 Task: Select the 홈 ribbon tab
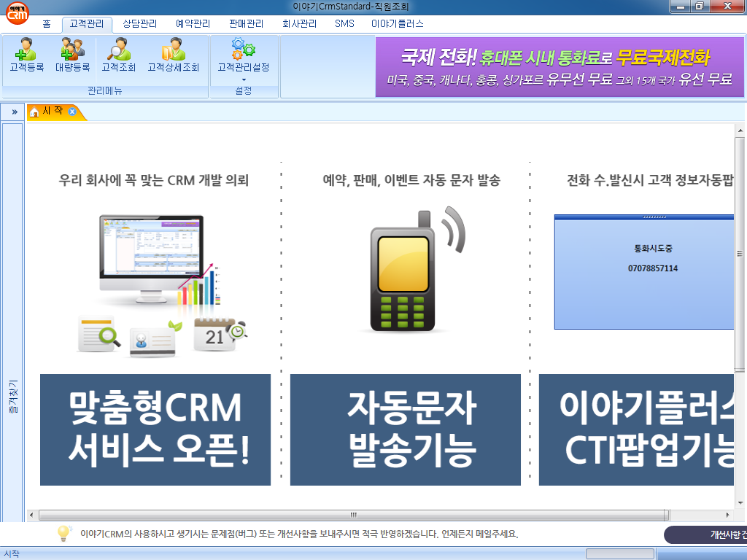(46, 24)
